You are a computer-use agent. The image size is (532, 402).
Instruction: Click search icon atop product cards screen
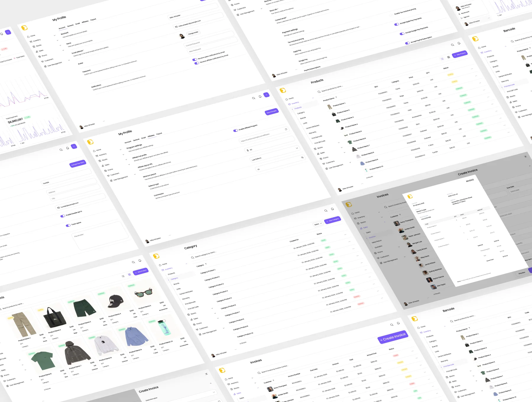[x=133, y=262]
